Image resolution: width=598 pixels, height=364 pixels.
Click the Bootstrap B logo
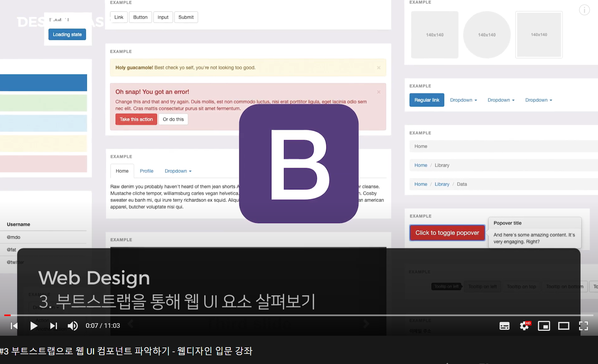coord(299,164)
